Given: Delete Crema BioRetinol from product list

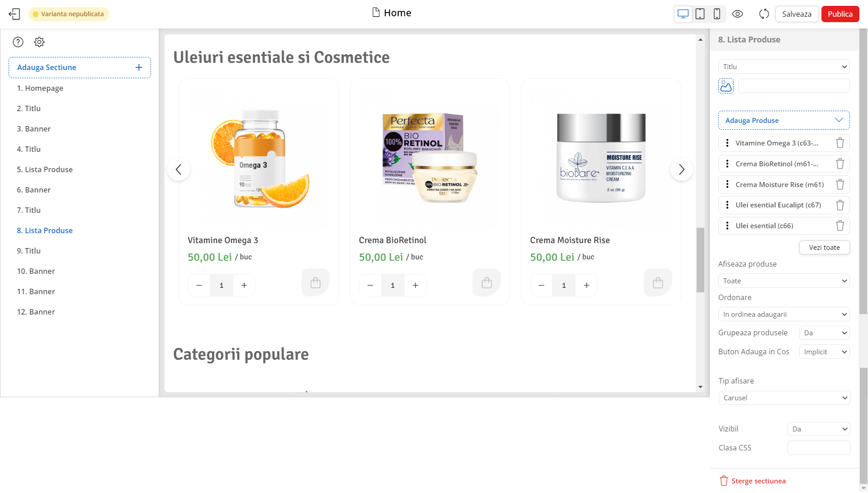Looking at the screenshot, I should (840, 164).
